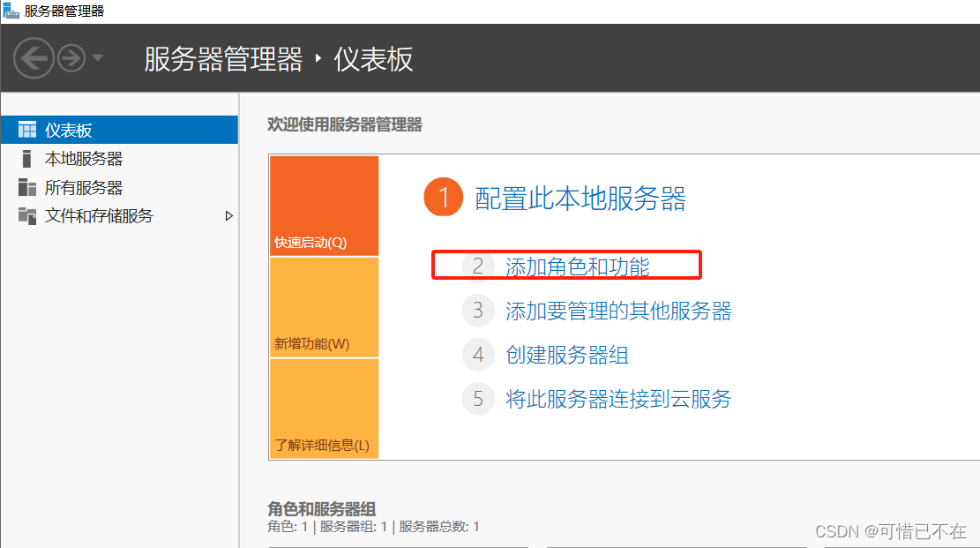
Task: Select the 快速启动(Q) tile
Action: [x=325, y=206]
